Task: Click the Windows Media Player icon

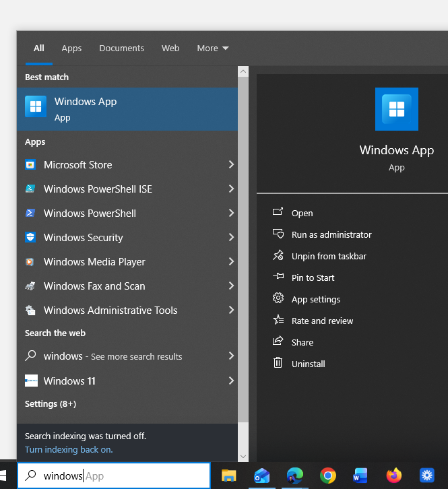Action: click(30, 261)
